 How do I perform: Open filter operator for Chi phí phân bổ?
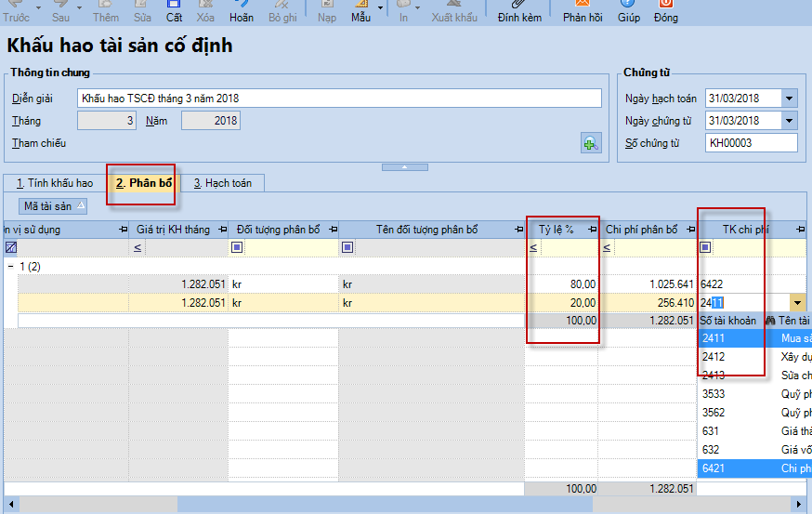pyautogui.click(x=607, y=247)
